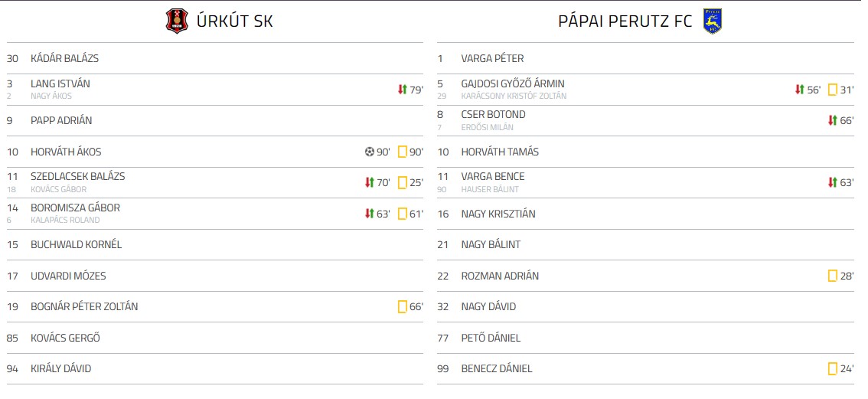868x399 pixels.
Task: Click the goal ball icon for Horváth Ákos
Action: click(x=370, y=152)
